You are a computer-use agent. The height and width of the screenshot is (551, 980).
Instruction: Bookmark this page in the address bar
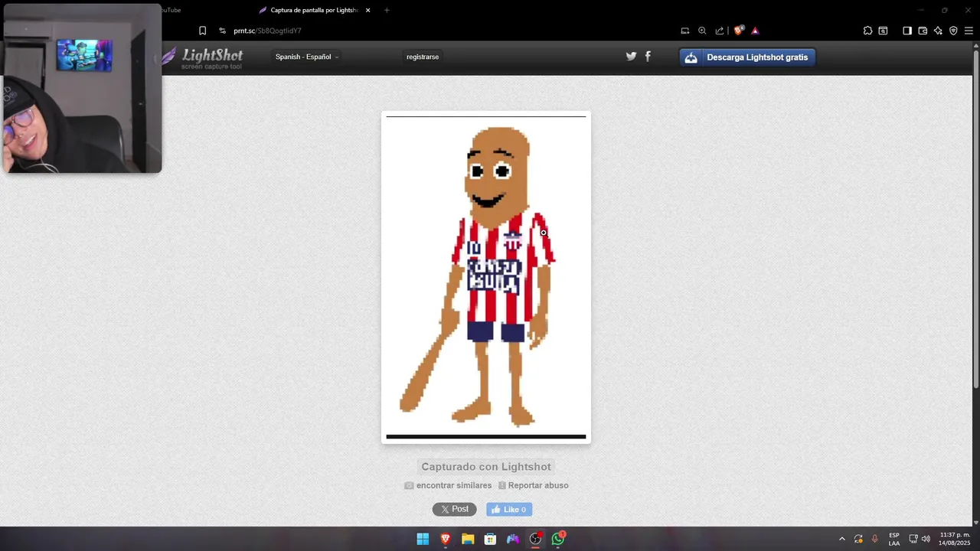coord(202,31)
